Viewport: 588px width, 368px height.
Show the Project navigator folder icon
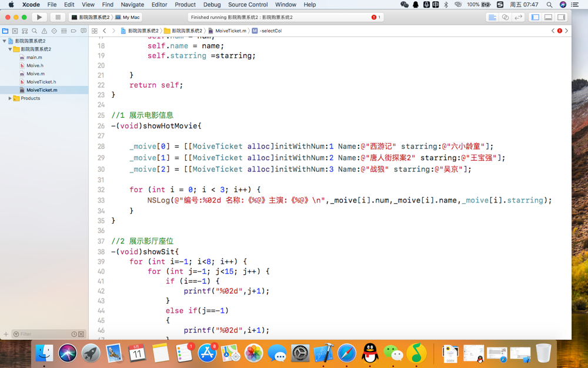click(x=5, y=31)
